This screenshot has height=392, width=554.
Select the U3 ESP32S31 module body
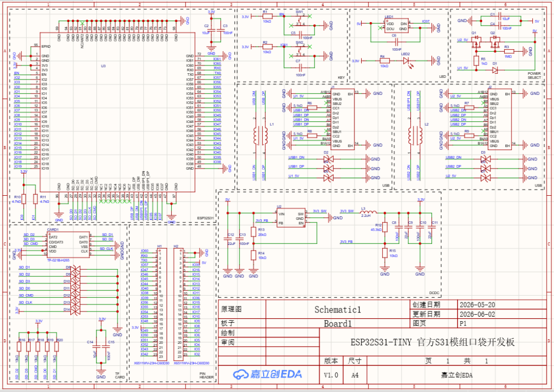(x=117, y=113)
